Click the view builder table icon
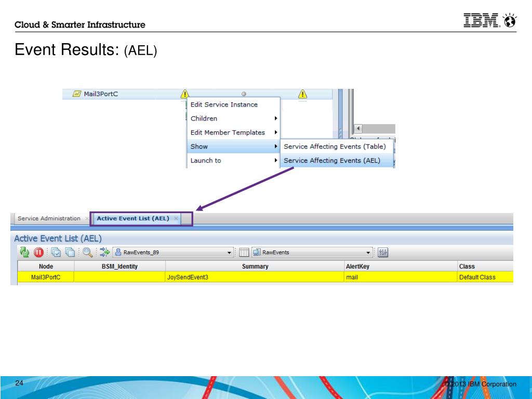 tap(244, 252)
